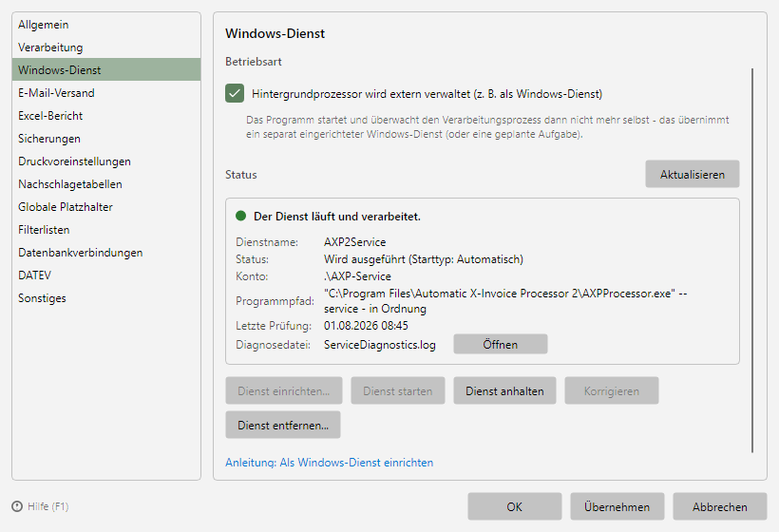The width and height of the screenshot is (779, 532).
Task: Open the Allgemein settings section
Action: click(106, 25)
